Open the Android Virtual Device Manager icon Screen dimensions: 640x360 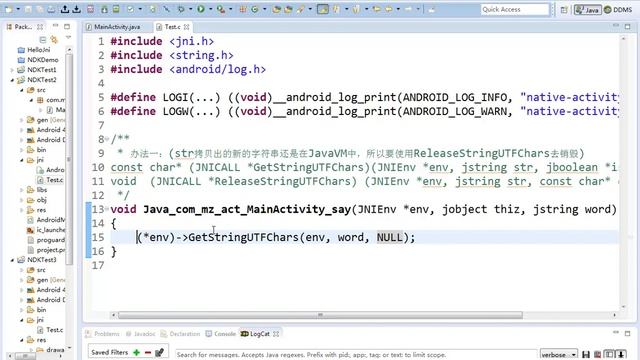pos(116,9)
